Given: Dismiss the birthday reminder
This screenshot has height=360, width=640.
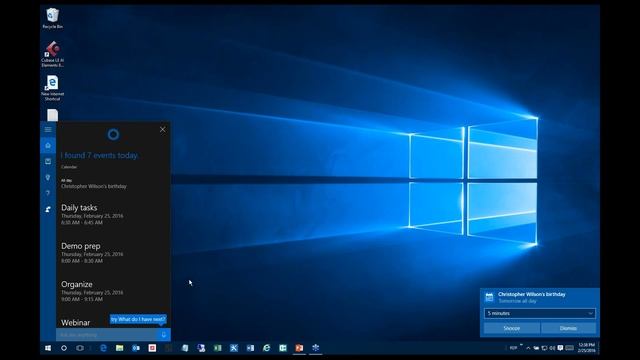Looking at the screenshot, I should [x=568, y=328].
